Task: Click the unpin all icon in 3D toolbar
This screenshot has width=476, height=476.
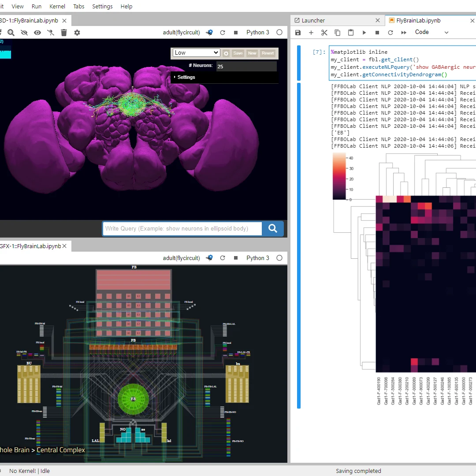Action: click(x=51, y=33)
